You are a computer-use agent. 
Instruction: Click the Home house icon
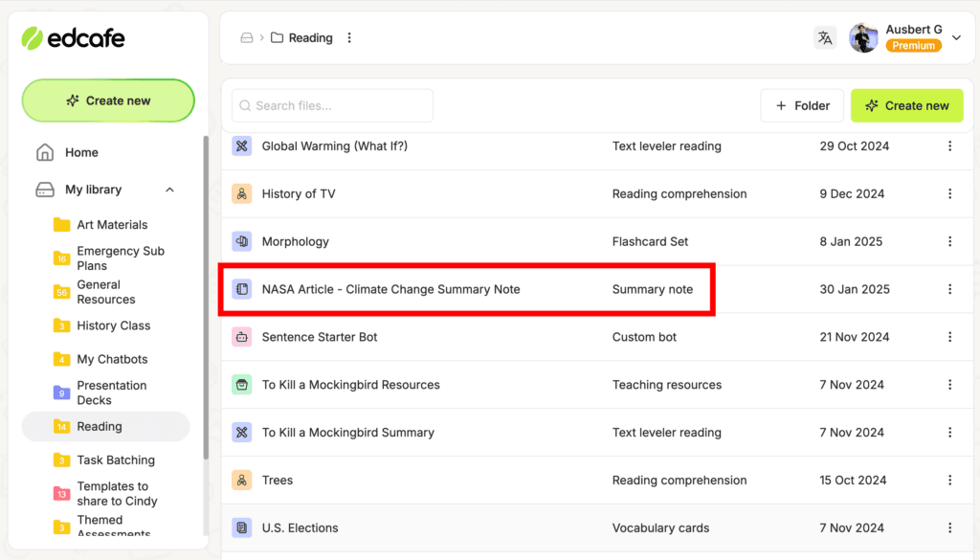coord(45,152)
